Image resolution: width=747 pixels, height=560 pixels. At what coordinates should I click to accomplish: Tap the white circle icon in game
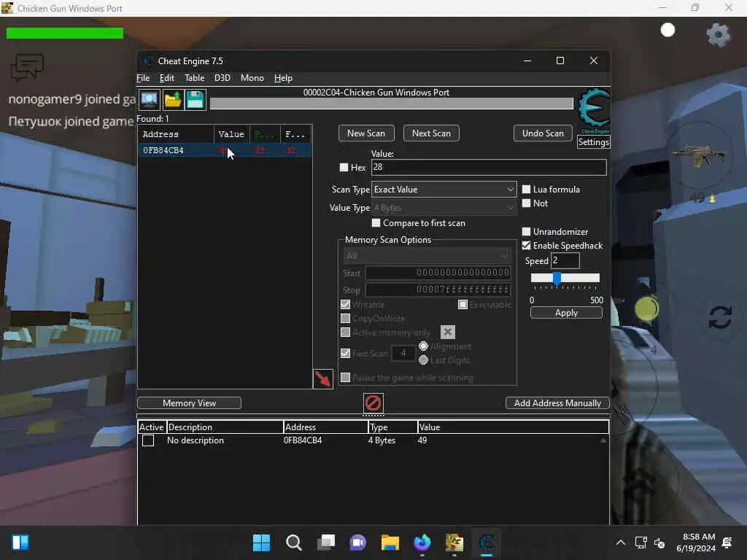(667, 30)
